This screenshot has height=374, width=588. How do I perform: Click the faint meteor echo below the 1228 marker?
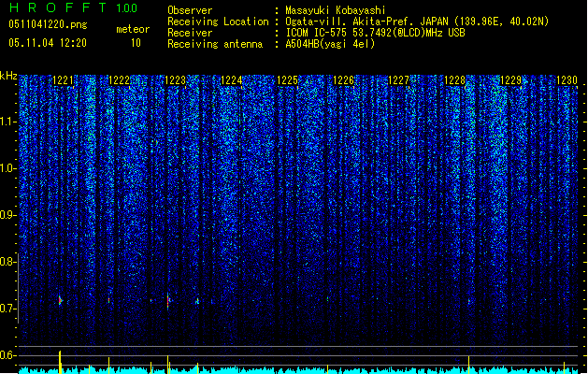point(469,301)
